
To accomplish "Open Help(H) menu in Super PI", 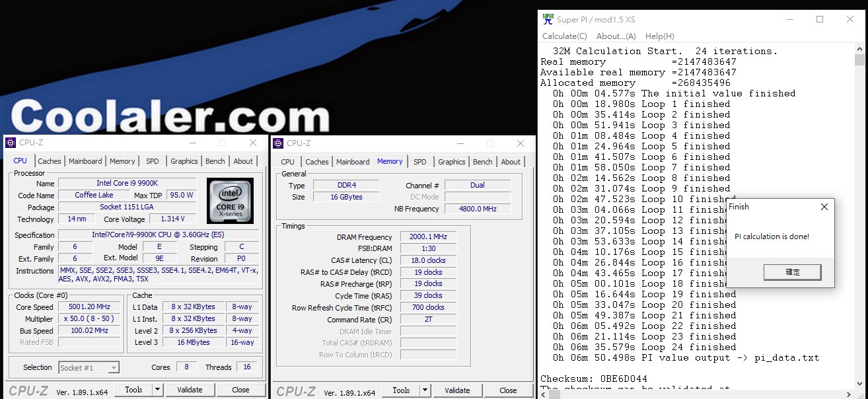I will click(x=659, y=36).
